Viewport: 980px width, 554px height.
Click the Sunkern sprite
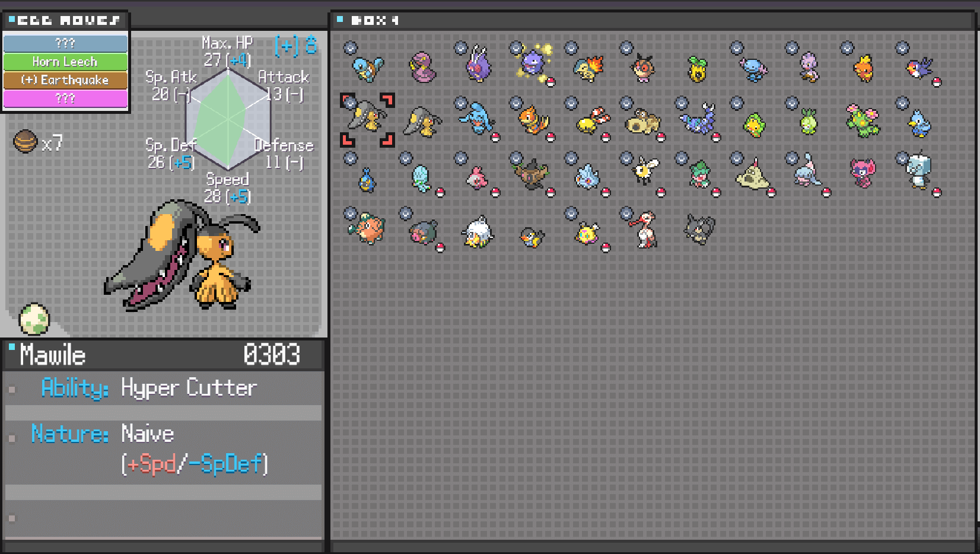(698, 69)
